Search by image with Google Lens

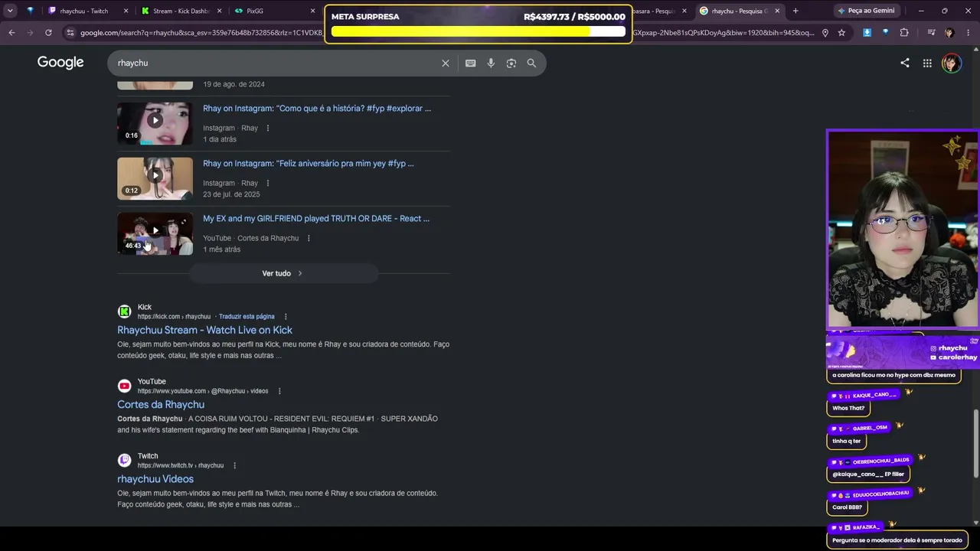pyautogui.click(x=511, y=64)
